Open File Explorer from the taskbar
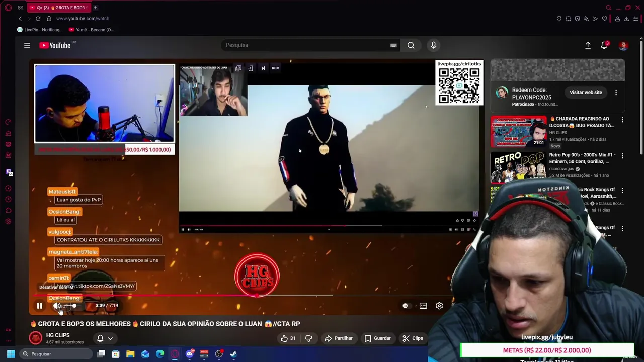Viewport: 644px width, 362px height. [130, 354]
